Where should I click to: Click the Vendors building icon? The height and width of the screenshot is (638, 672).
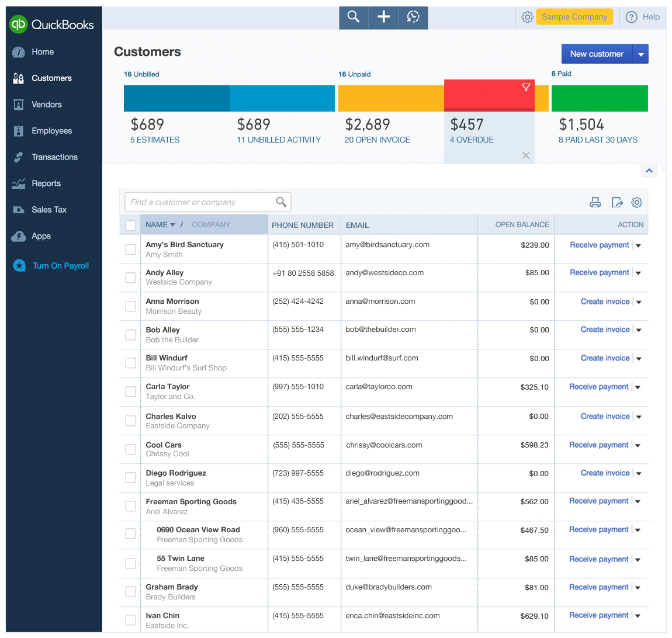pyautogui.click(x=19, y=105)
